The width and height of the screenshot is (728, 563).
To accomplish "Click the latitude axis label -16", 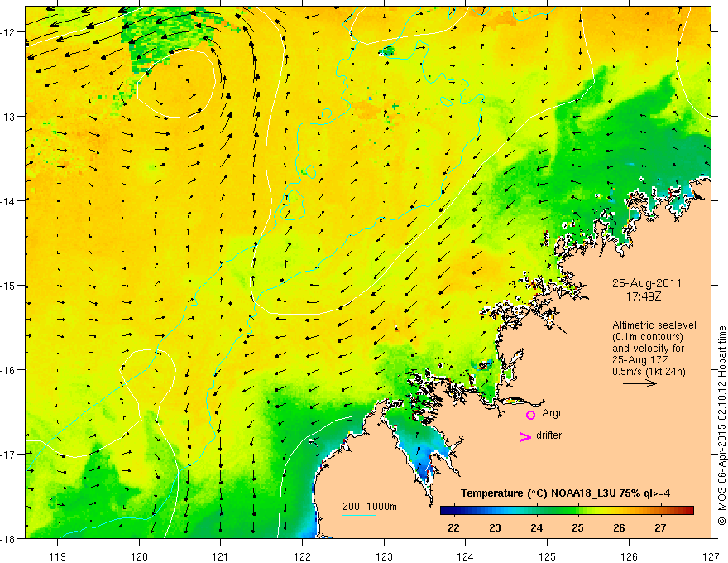I will tap(8, 370).
